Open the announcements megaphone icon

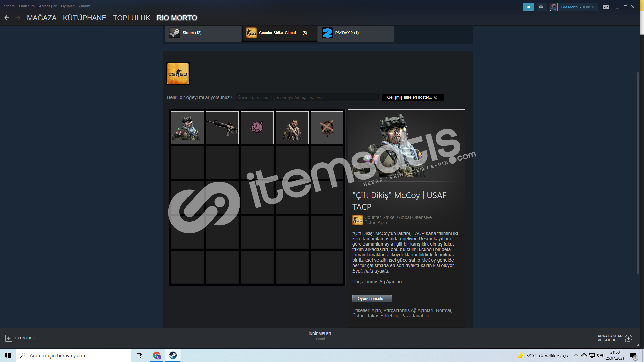[x=528, y=7]
